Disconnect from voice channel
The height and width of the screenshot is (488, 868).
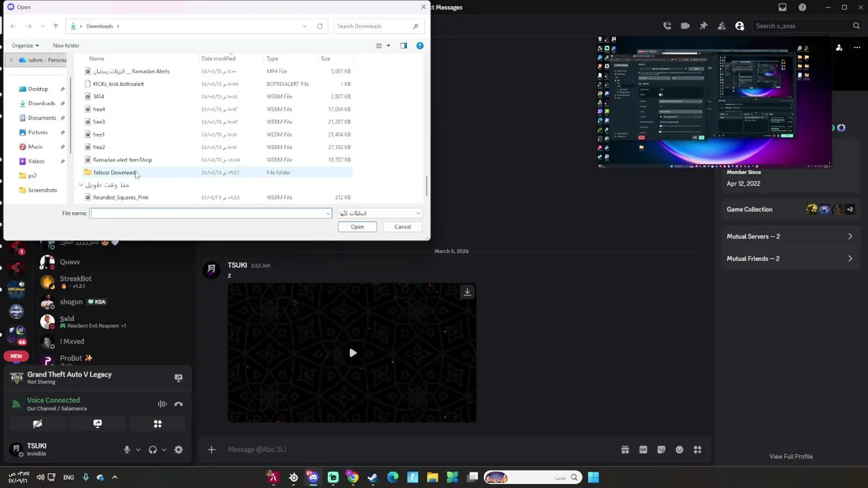click(178, 404)
